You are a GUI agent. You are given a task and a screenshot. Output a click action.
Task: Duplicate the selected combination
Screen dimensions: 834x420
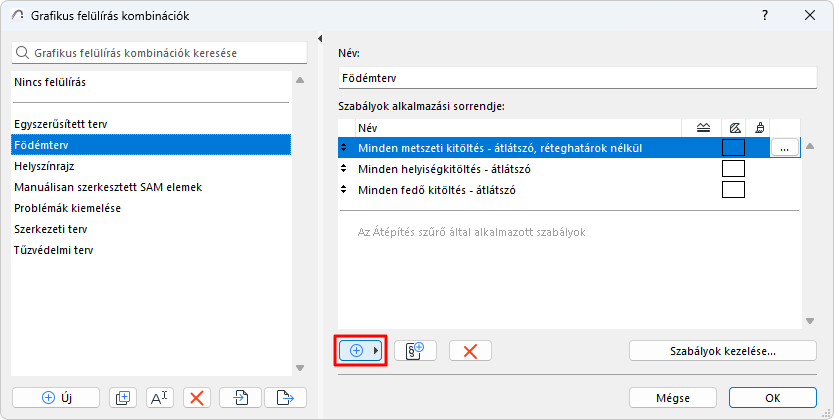pyautogui.click(x=123, y=398)
